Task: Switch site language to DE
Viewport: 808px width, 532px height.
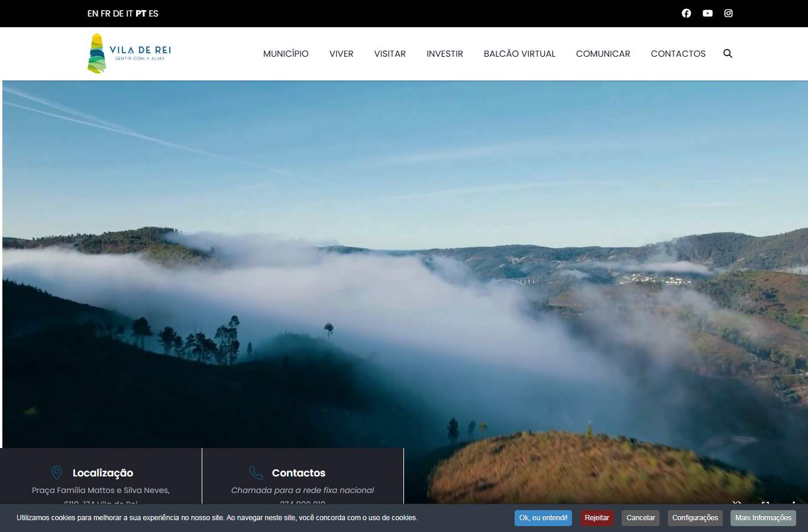Action: point(118,13)
